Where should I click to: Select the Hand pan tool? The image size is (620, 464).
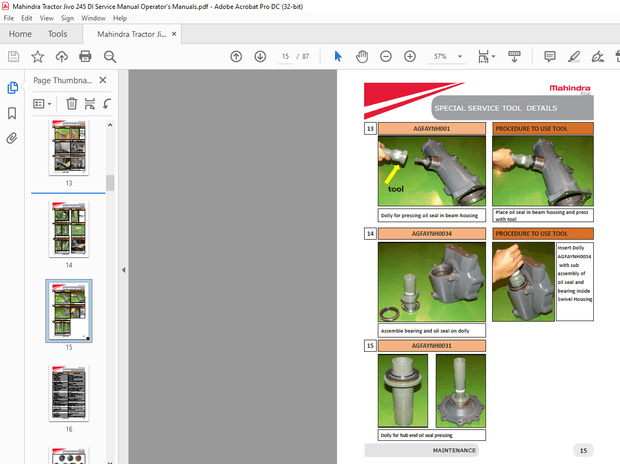362,57
